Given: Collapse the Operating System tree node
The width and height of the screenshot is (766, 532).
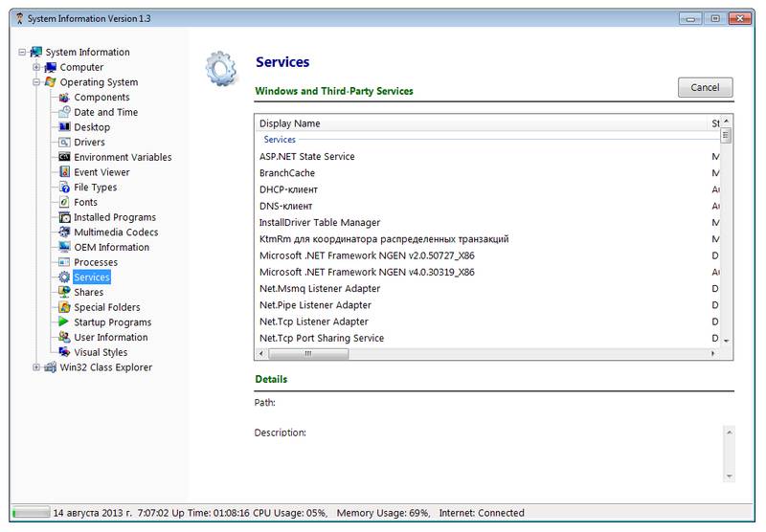Looking at the screenshot, I should click(36, 82).
